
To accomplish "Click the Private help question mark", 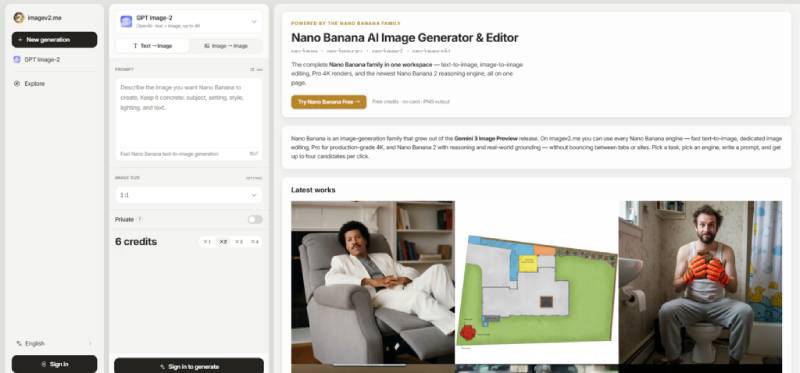I will [139, 219].
